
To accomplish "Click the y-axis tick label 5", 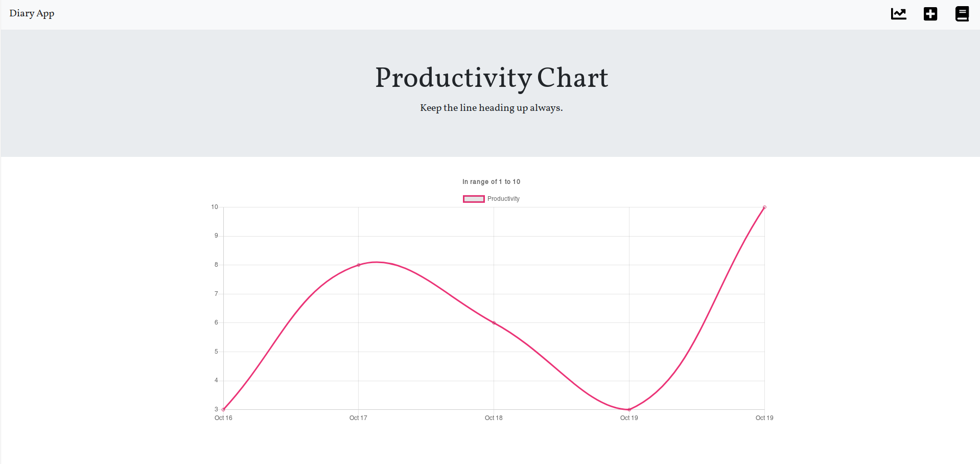I will (216, 352).
